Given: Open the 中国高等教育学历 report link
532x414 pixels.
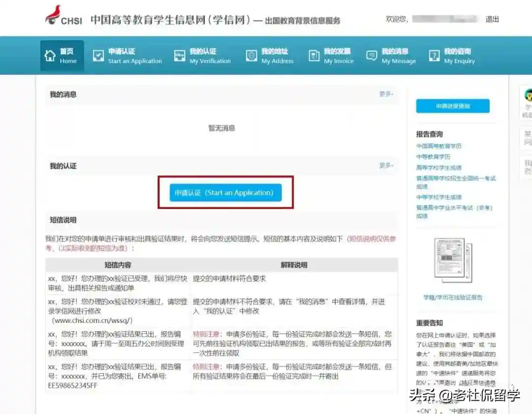Looking at the screenshot, I should (439, 146).
